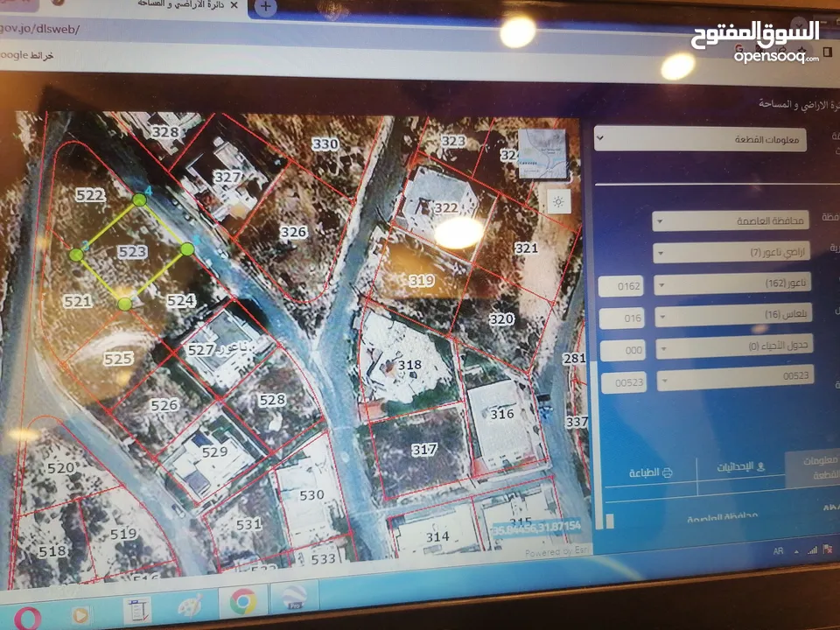Click parcel 521 on the map
The image size is (840, 630).
click(x=78, y=302)
